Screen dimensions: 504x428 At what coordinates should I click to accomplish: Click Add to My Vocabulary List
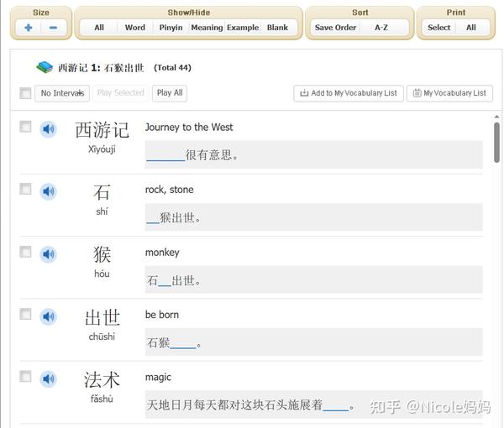[x=349, y=93]
